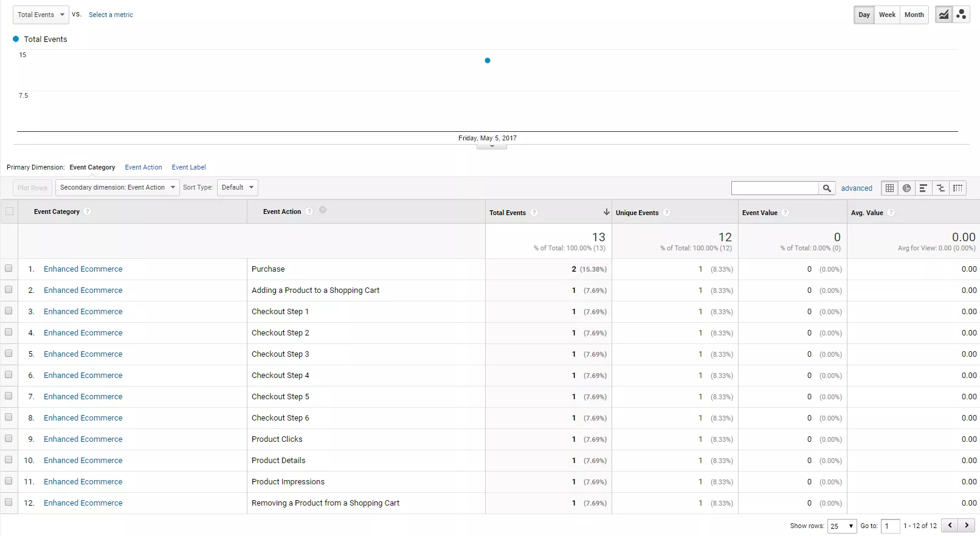
Task: Switch to line chart view icon
Action: (944, 15)
